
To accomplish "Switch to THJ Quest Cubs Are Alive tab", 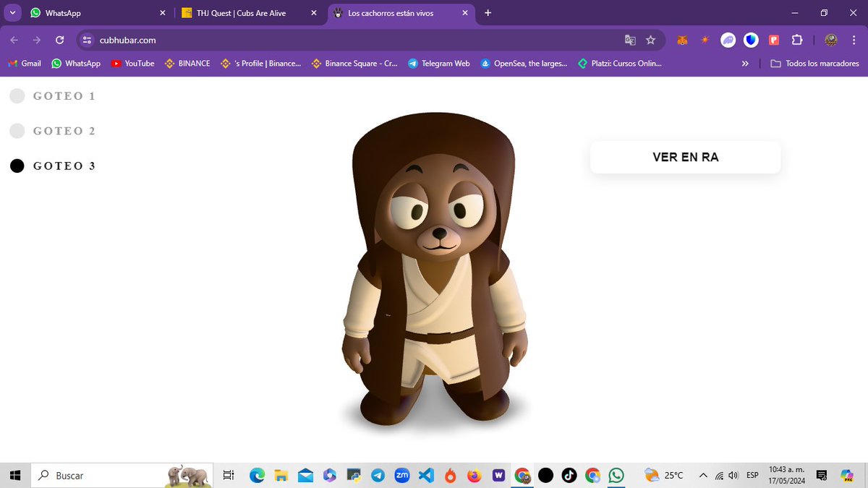I will pos(247,13).
